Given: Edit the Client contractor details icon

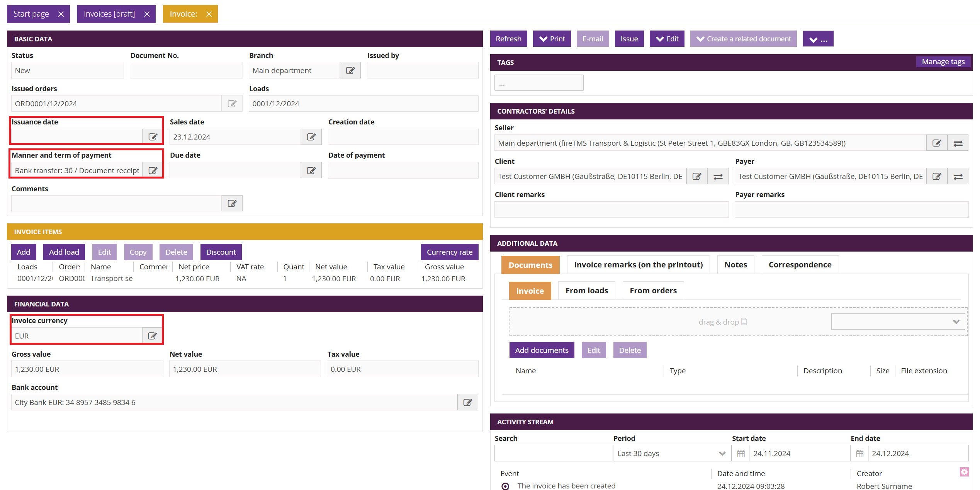Looking at the screenshot, I should coord(696,177).
